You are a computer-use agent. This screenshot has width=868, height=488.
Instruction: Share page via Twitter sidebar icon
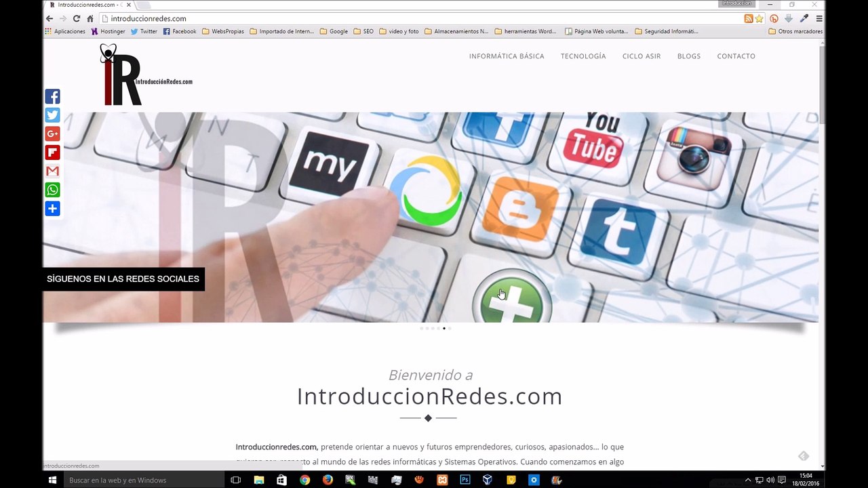coord(52,115)
